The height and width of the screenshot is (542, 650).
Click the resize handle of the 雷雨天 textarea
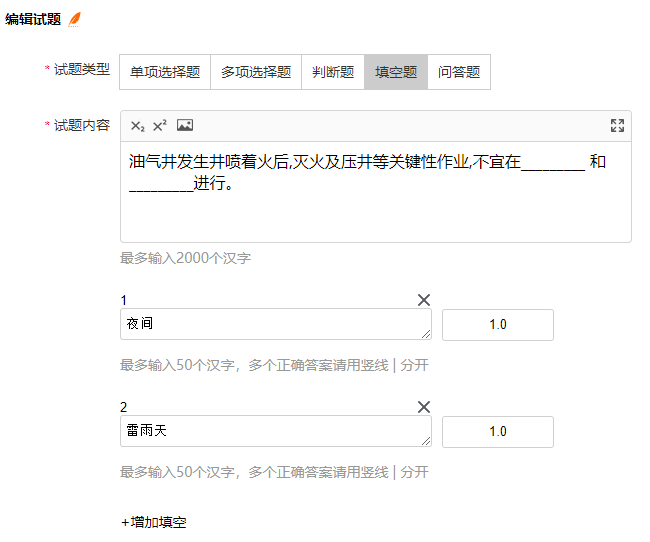tap(426, 441)
